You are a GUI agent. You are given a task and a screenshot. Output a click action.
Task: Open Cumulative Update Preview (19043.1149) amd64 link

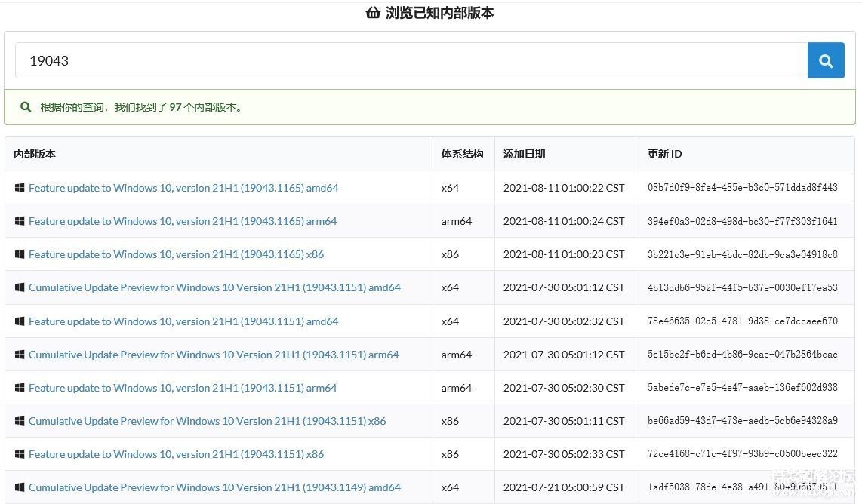point(214,487)
